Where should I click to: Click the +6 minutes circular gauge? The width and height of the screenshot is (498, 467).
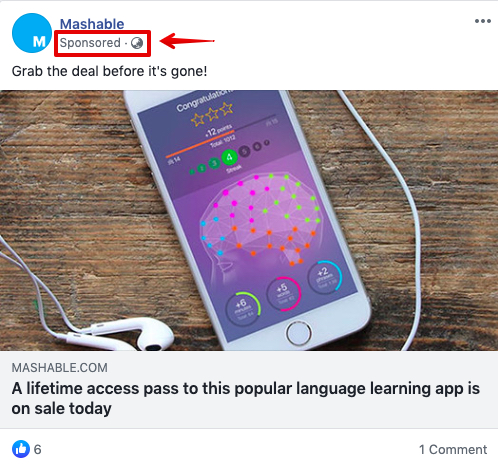[x=243, y=308]
